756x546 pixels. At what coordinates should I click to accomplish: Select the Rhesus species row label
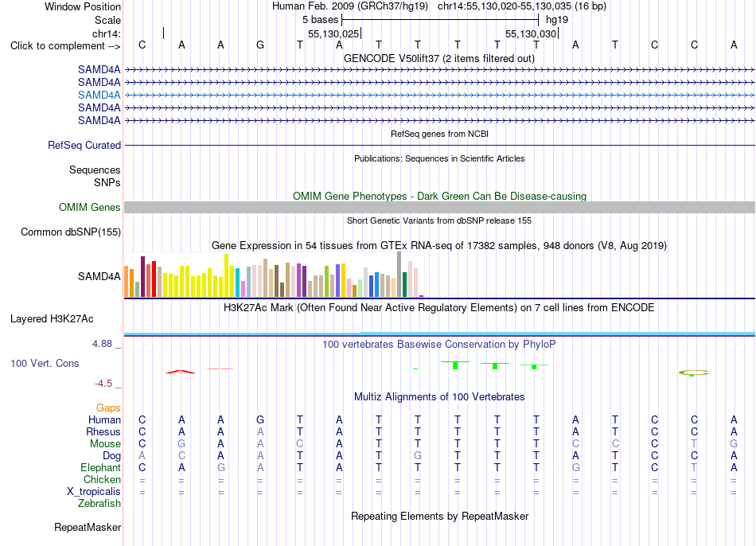(103, 431)
